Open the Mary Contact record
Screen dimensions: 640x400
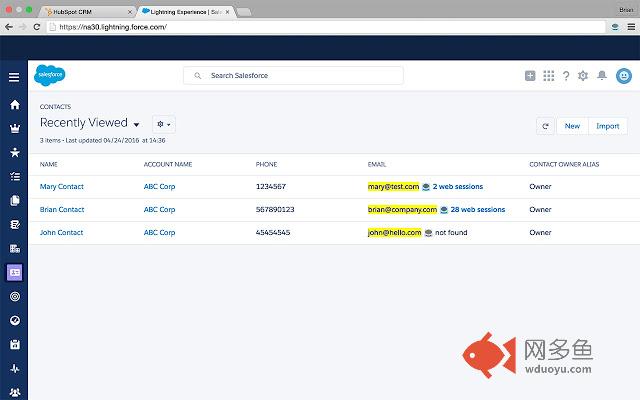click(x=62, y=187)
